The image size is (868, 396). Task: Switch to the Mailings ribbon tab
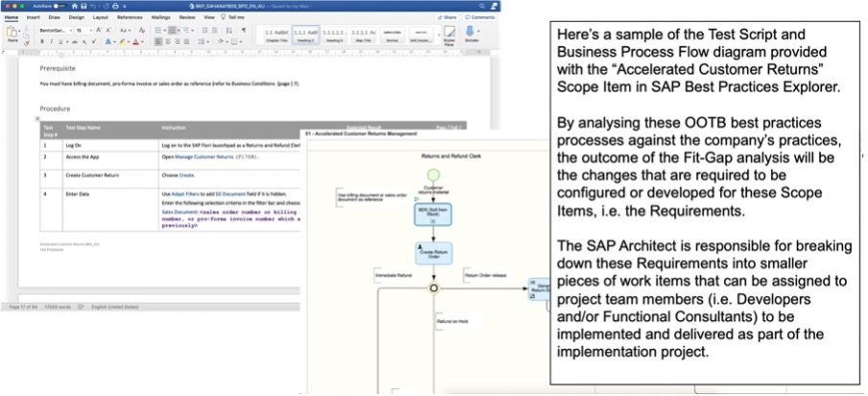(x=160, y=17)
